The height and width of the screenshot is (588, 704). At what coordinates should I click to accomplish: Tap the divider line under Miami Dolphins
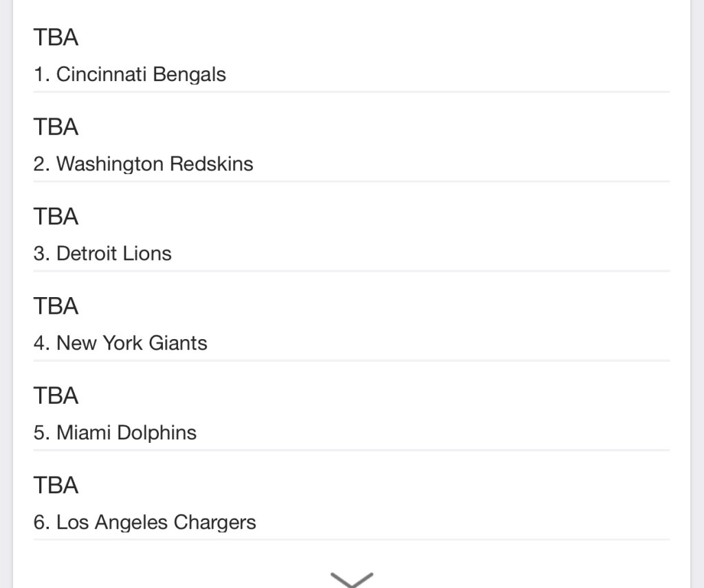351,450
